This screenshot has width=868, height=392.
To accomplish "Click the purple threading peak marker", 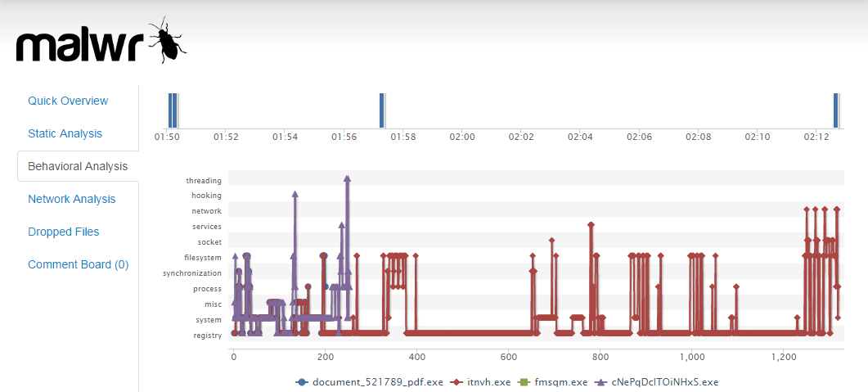I will point(347,178).
